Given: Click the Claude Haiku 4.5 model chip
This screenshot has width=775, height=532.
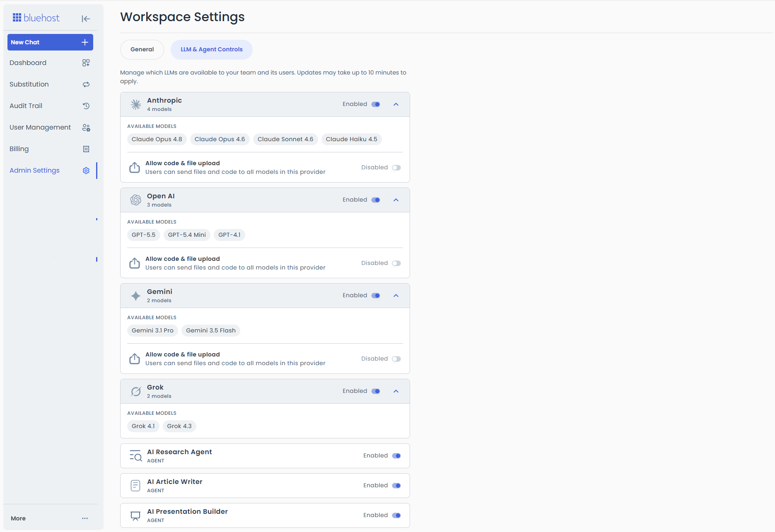Looking at the screenshot, I should [x=352, y=139].
